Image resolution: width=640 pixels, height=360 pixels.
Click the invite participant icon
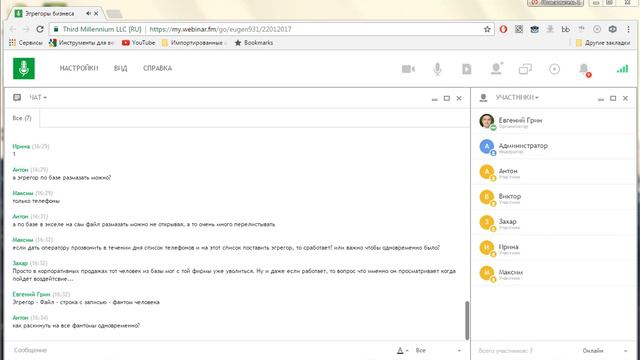tap(496, 69)
